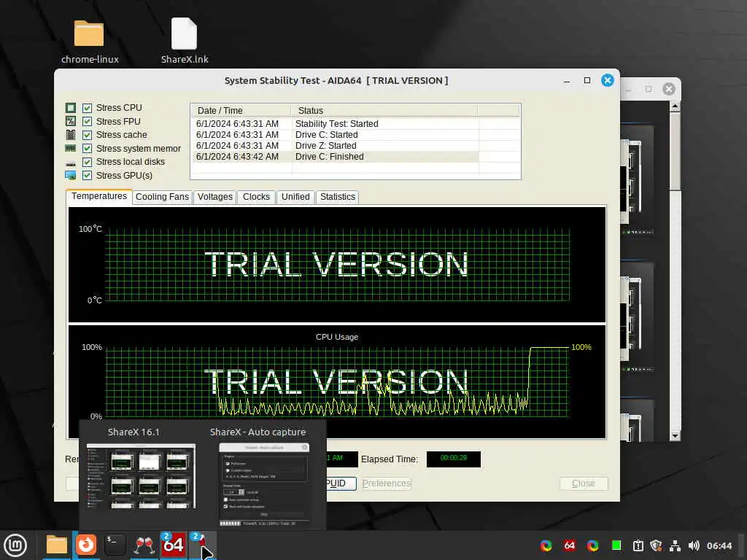Viewport: 747px width, 560px height.
Task: Maximize the System Stability Test window
Action: [587, 80]
